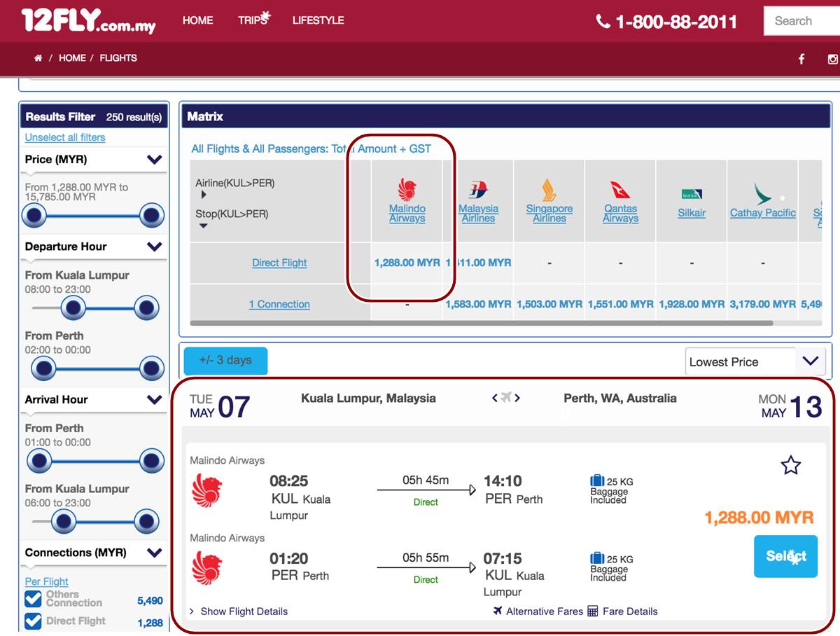Click the 1,503.00 MYR Singapore Airlines price

pyautogui.click(x=549, y=304)
